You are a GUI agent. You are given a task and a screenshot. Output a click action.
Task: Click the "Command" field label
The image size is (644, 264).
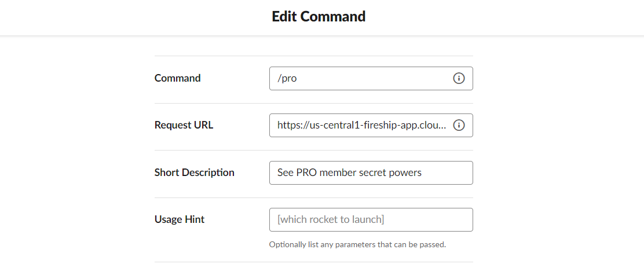tap(177, 78)
